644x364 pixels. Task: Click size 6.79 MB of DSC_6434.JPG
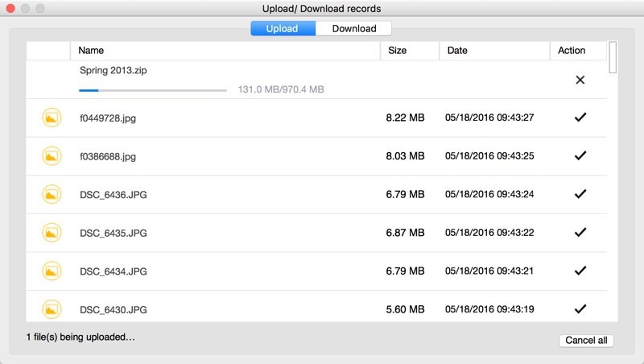405,271
